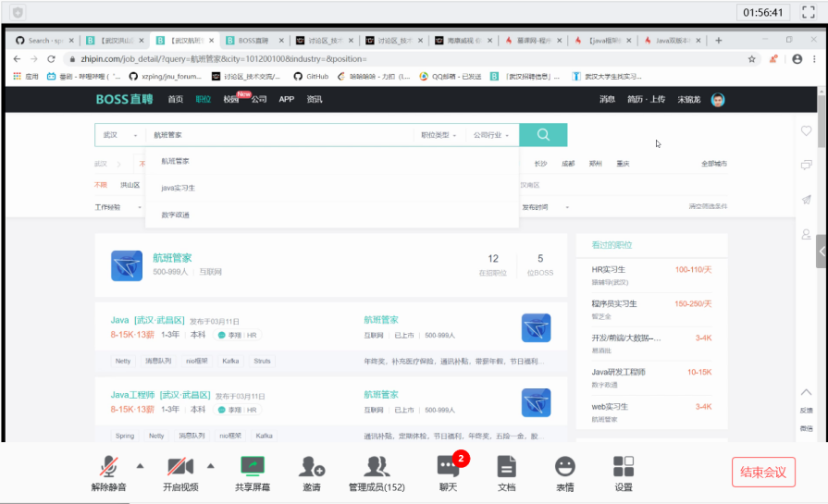The width and height of the screenshot is (828, 504).
Task: Open Java研发工程师 in viewed jobs
Action: 618,372
